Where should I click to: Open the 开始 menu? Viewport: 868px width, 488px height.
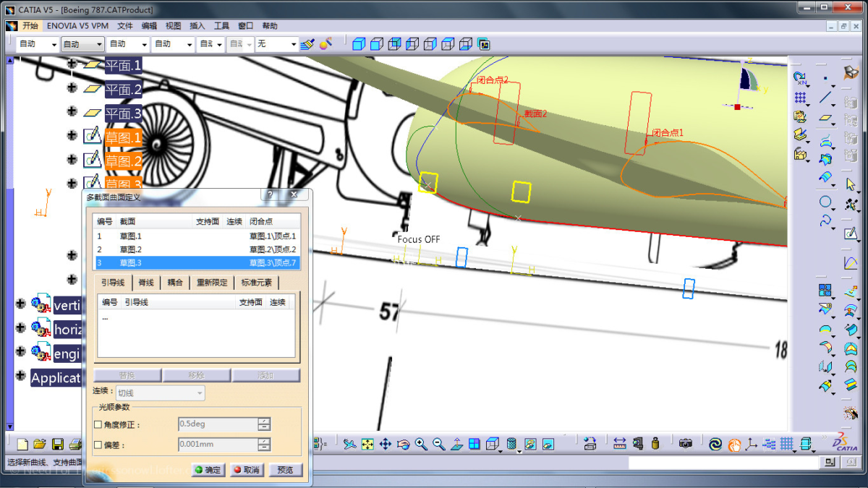tap(30, 25)
